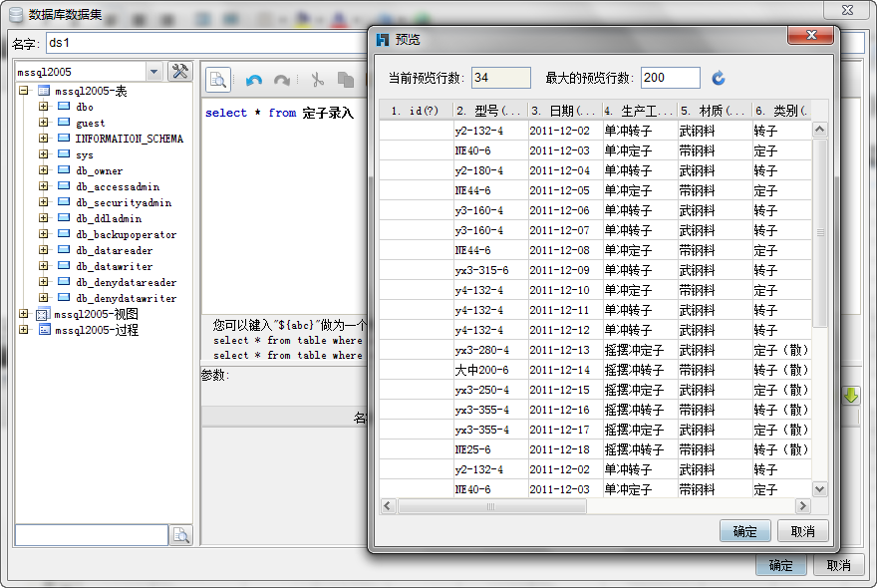Click 定子录入 in the SQL query
Image resolution: width=877 pixels, height=588 pixels.
tap(328, 113)
